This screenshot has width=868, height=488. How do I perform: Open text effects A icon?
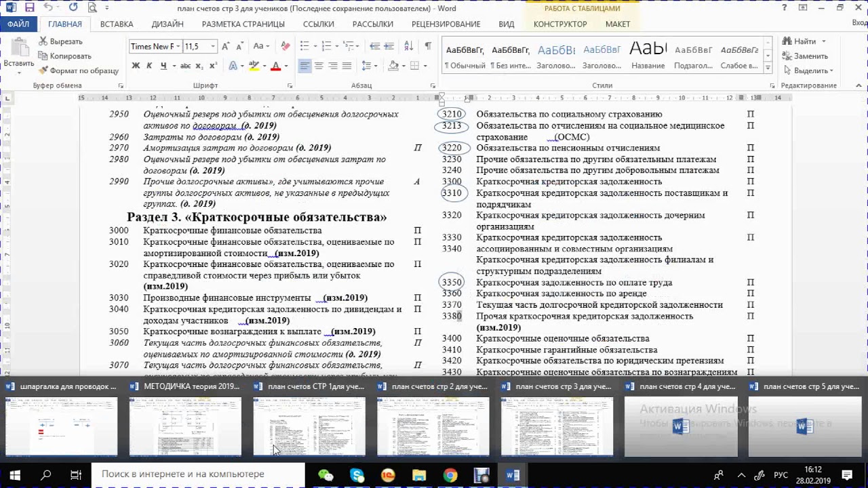tap(233, 66)
